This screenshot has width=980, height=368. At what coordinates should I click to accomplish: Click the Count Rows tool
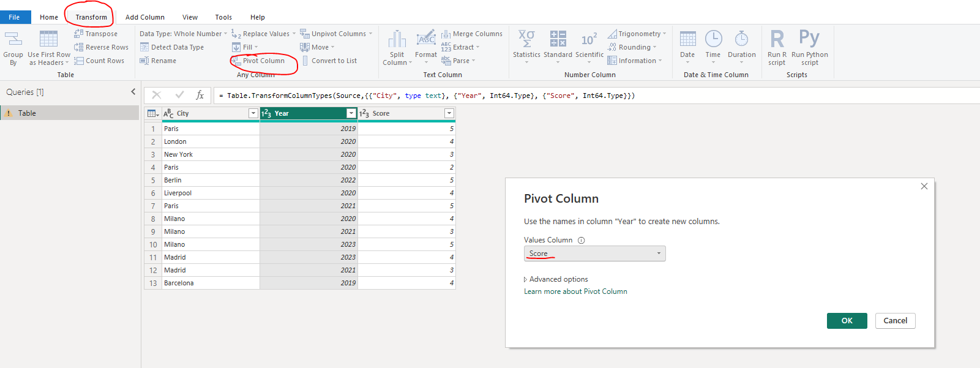click(x=99, y=61)
